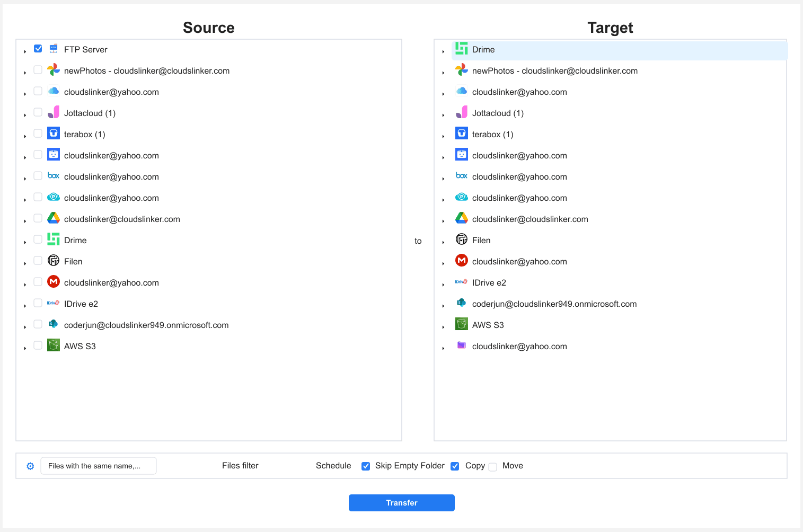This screenshot has height=532, width=803.
Task: Click the Drime icon in Source list
Action: click(x=54, y=240)
